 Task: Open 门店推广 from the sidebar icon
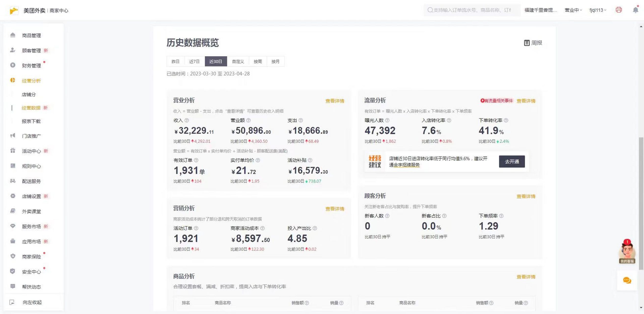pos(13,136)
